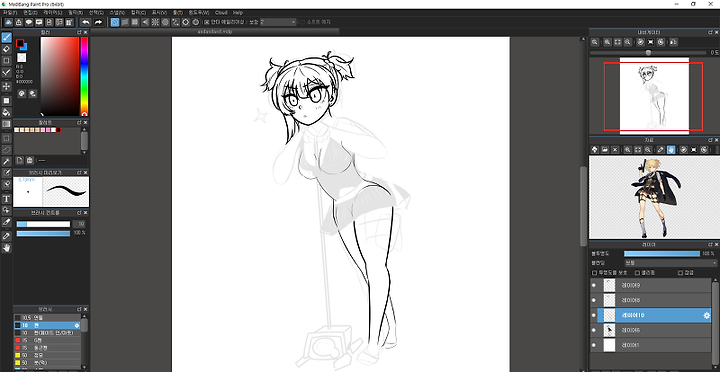Click the black foreground color swatch
720x372 pixels.
coord(20,43)
